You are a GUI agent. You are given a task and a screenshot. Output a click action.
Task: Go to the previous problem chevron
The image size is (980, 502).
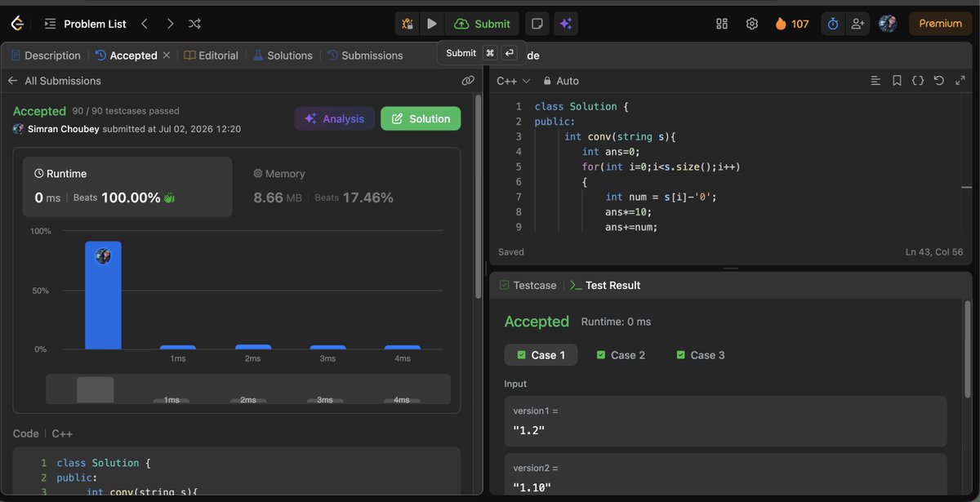pyautogui.click(x=145, y=24)
